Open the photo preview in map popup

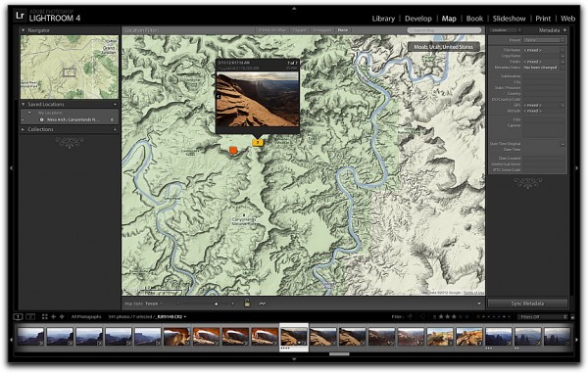[x=258, y=99]
